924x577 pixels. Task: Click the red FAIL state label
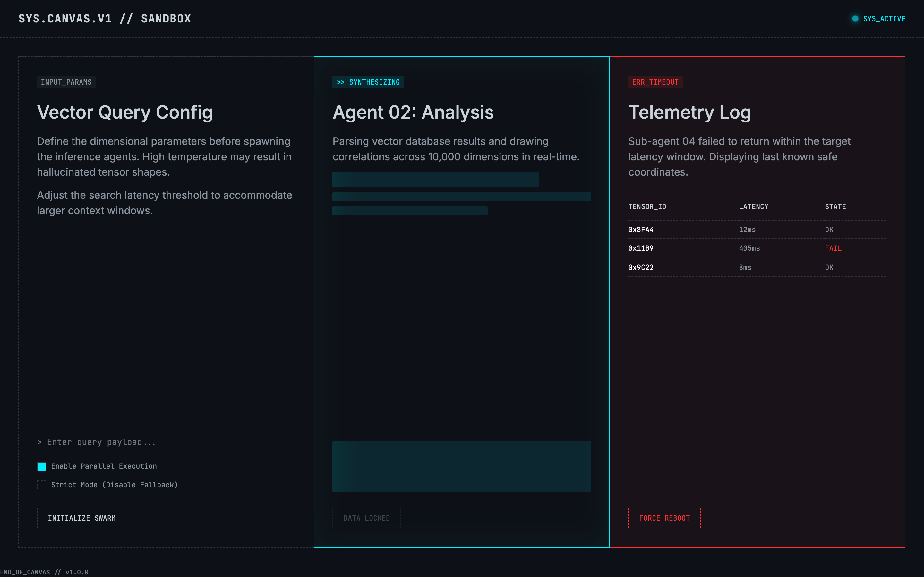point(833,248)
